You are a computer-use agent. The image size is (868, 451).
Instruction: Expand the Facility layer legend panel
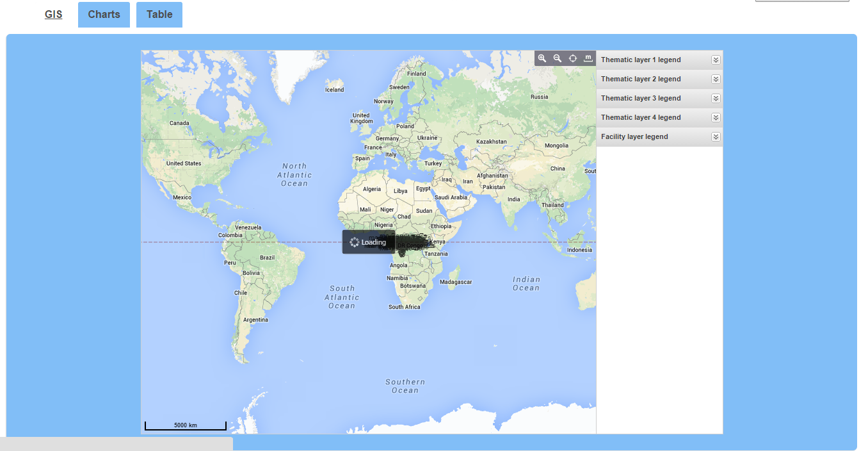[x=716, y=136]
